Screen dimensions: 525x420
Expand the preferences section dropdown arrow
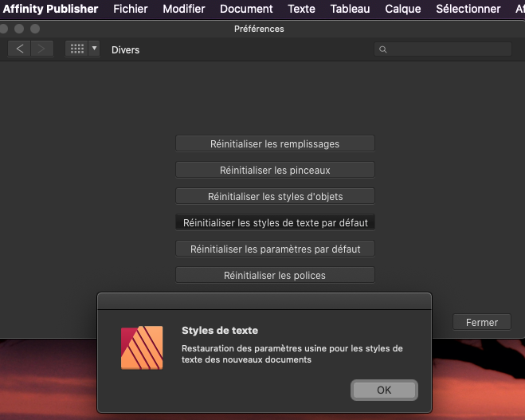pos(94,49)
